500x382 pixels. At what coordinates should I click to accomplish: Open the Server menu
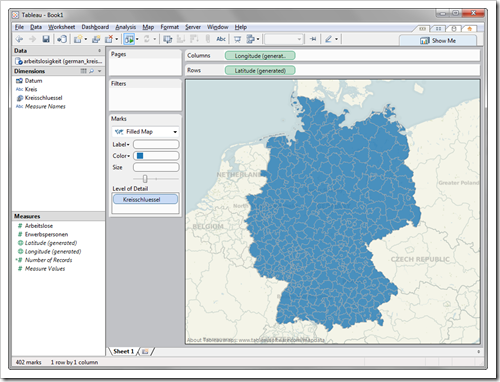(x=193, y=27)
